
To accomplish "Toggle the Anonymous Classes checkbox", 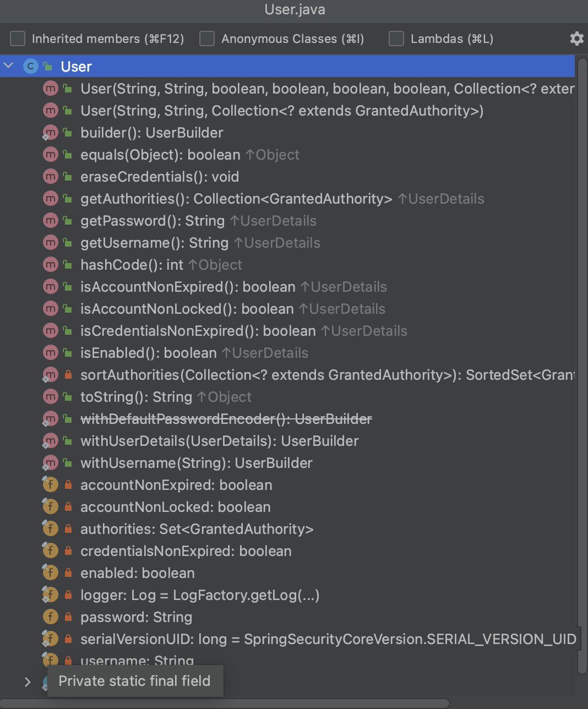I will click(x=207, y=39).
